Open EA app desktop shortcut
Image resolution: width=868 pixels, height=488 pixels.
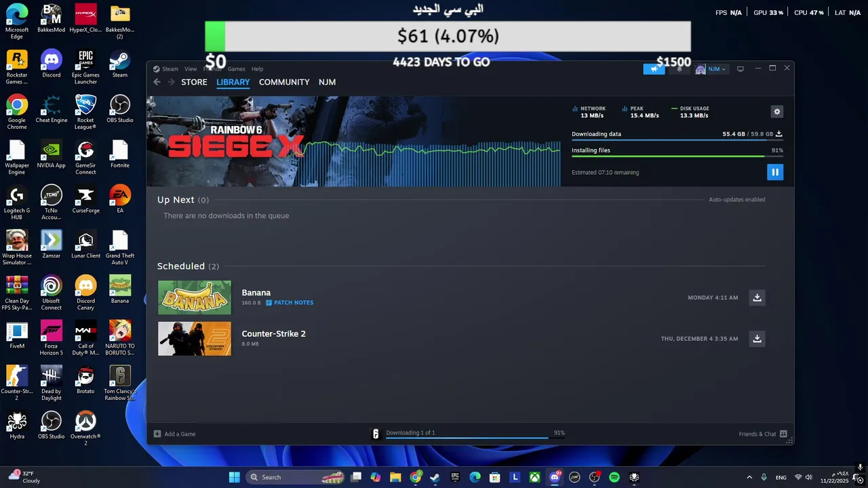120,199
